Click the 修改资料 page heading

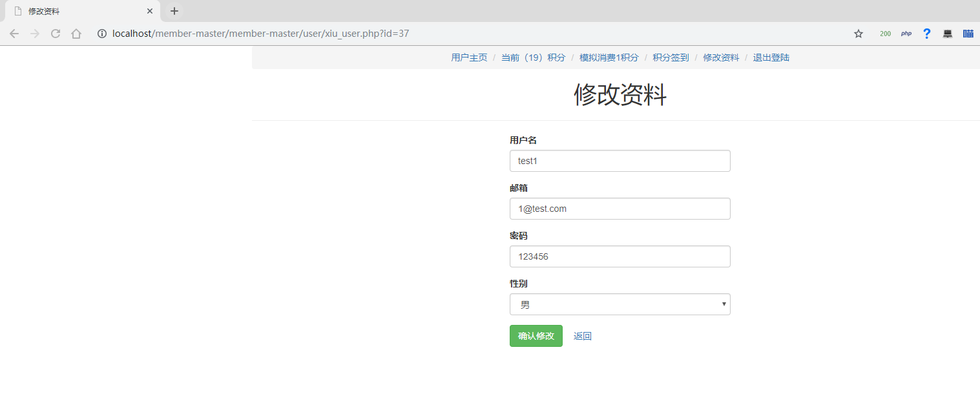[620, 95]
